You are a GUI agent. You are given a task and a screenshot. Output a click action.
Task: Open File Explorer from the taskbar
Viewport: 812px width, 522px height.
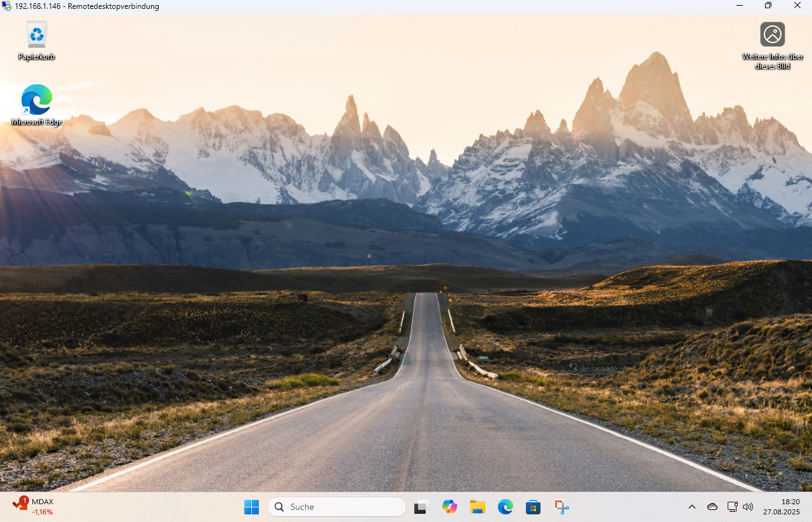[x=478, y=507]
